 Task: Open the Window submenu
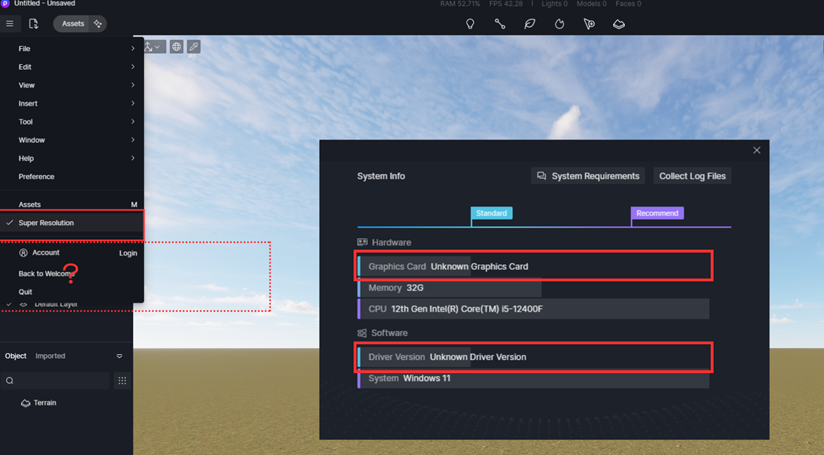(72, 140)
